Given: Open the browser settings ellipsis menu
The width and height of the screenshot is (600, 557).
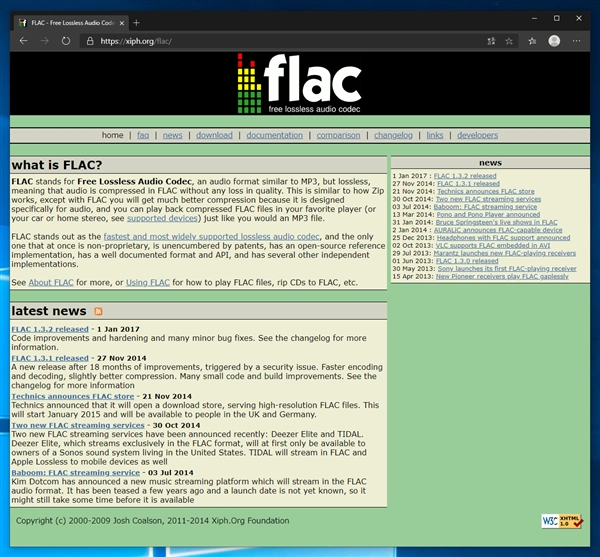Looking at the screenshot, I should pyautogui.click(x=576, y=41).
